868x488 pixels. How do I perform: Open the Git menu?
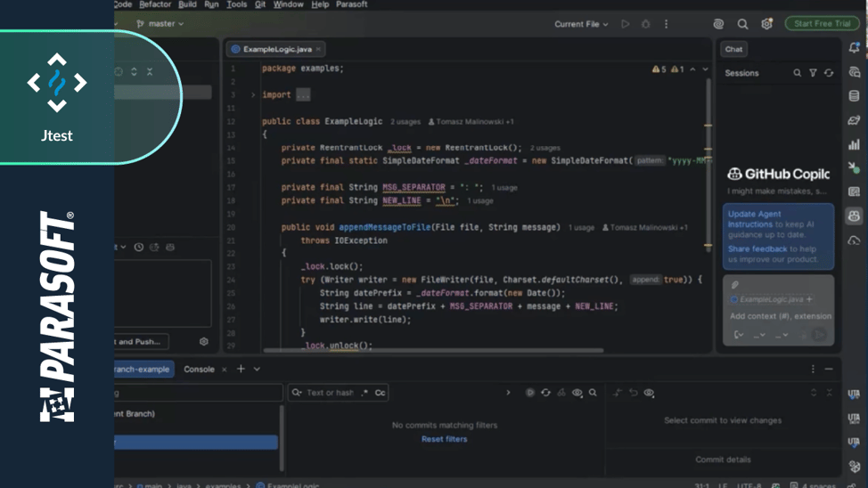(x=260, y=4)
